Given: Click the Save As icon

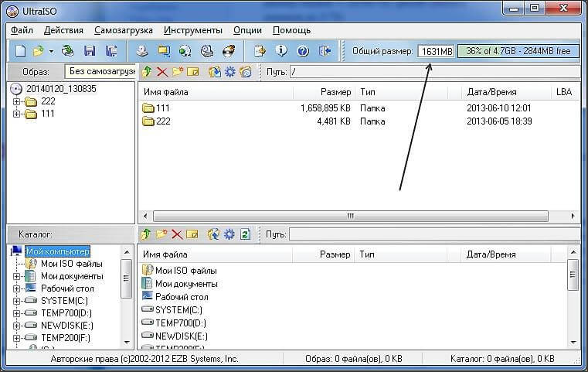Looking at the screenshot, I should tap(111, 51).
